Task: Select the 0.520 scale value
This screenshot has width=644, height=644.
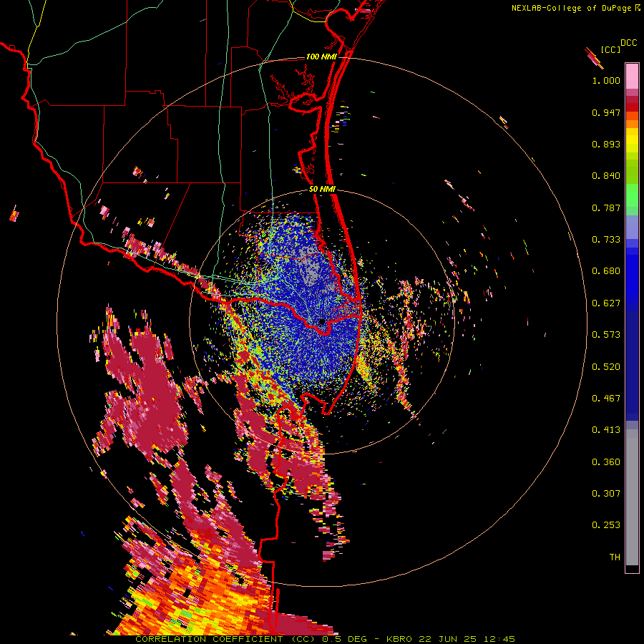Action: [x=606, y=367]
